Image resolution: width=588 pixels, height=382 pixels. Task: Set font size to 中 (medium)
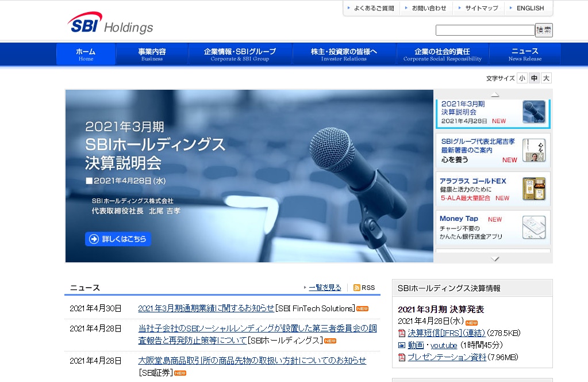pos(534,78)
